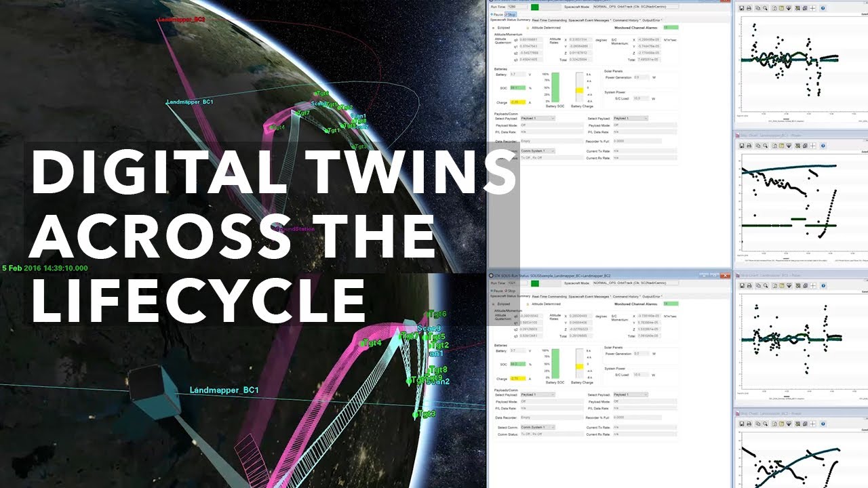
Task: Click Save icon in topmost strip chart window
Action: [x=741, y=8]
